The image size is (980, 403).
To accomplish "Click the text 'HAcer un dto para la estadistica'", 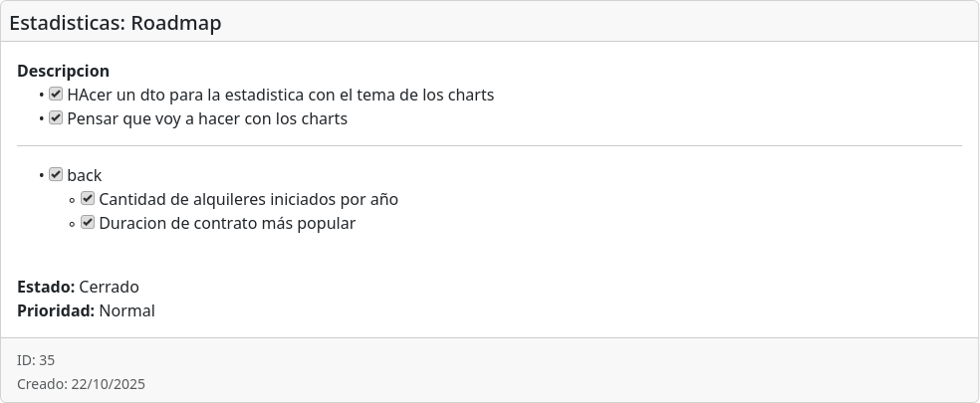I will tap(199, 96).
